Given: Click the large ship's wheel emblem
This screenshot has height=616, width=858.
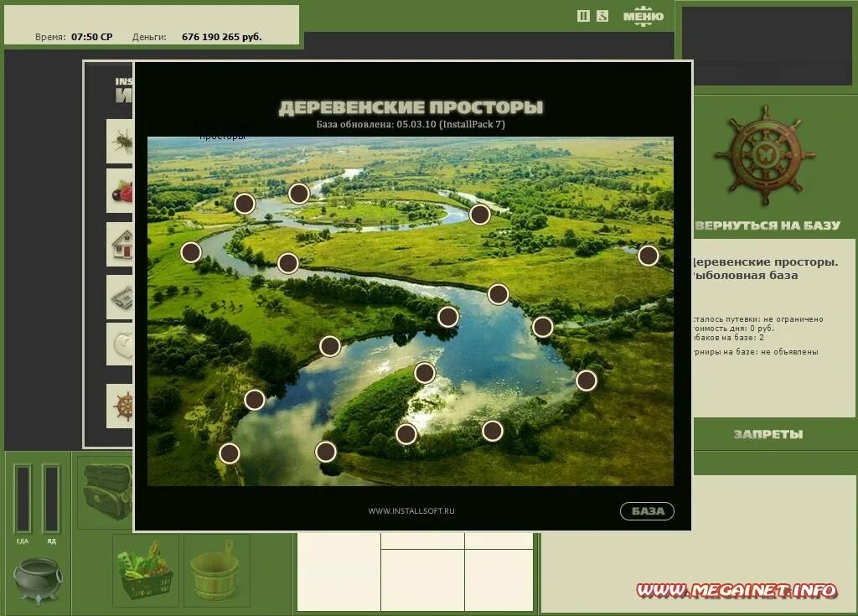Looking at the screenshot, I should pyautogui.click(x=765, y=156).
